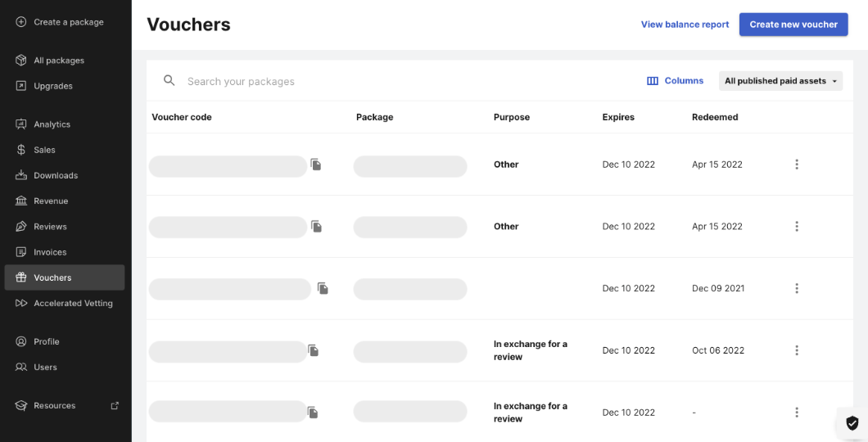
Task: Copy voucher code redeemed Oct 06 2022
Action: point(314,350)
